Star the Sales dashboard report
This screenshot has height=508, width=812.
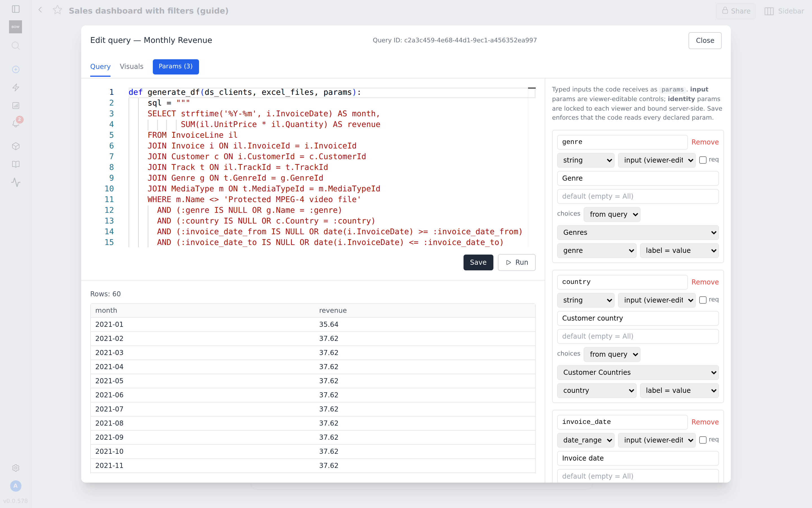(x=58, y=10)
